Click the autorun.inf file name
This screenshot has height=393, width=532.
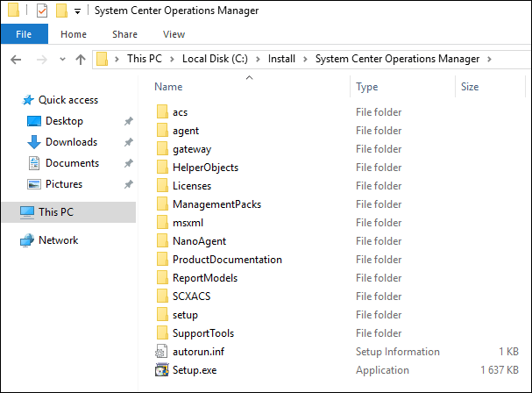198,352
